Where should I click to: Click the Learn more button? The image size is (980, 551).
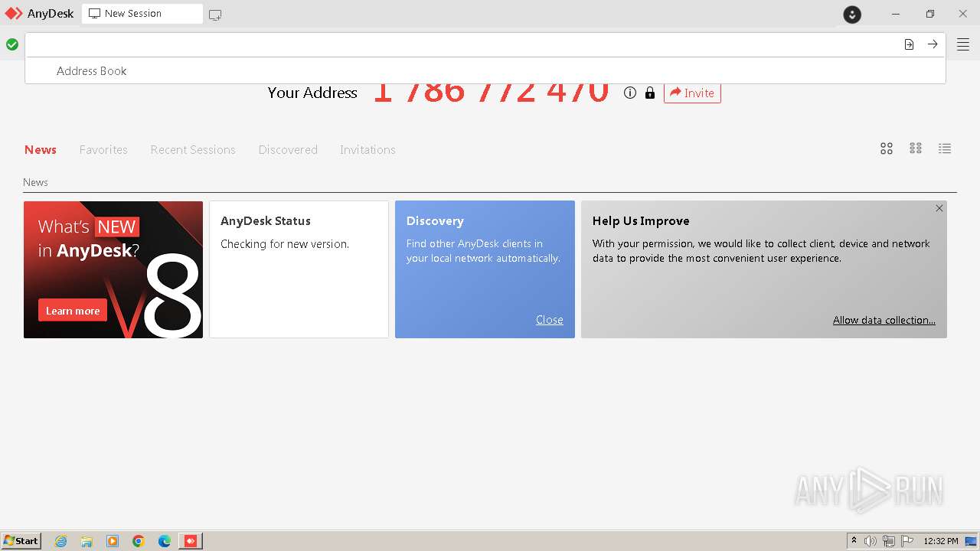73,311
